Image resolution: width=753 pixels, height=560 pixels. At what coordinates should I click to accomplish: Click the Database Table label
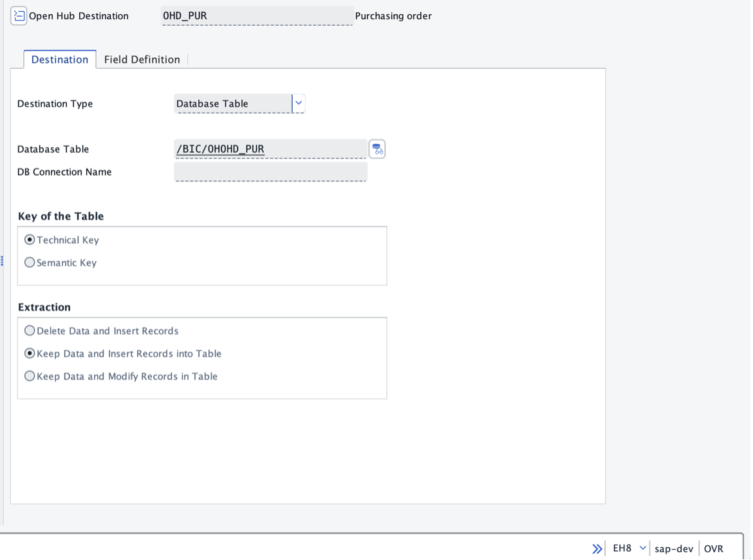coord(53,149)
